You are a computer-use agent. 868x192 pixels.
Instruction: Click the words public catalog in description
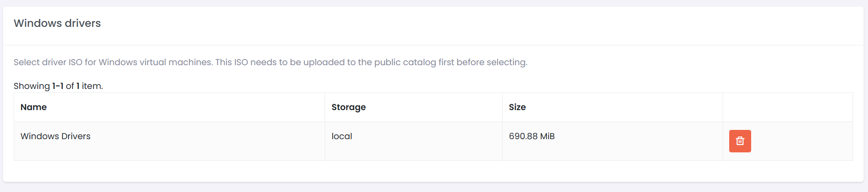click(x=405, y=62)
